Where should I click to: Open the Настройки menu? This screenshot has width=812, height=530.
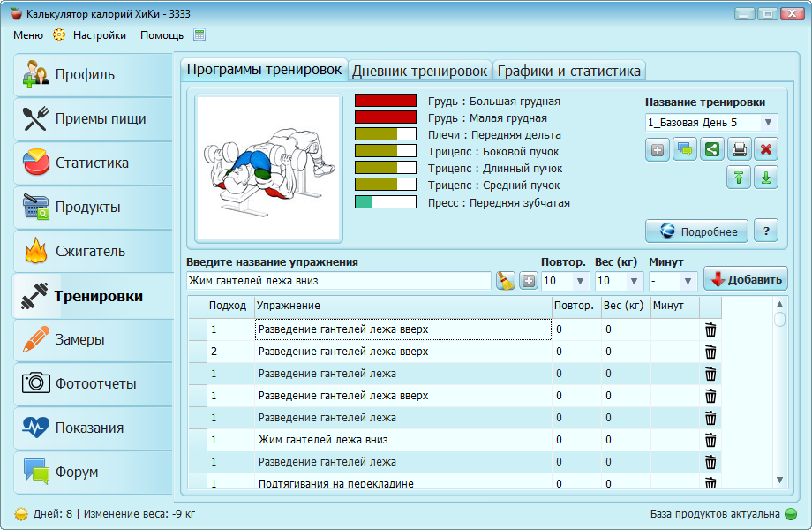coord(99,35)
